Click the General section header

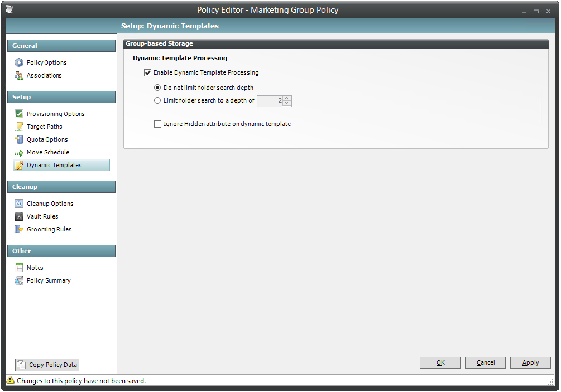click(61, 46)
